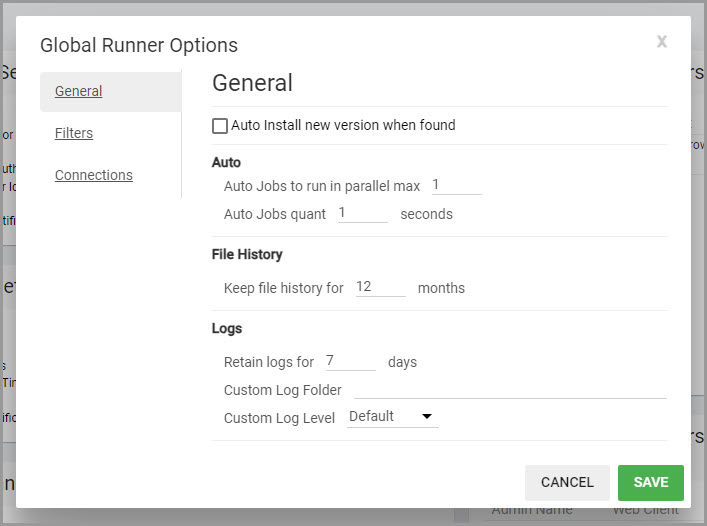Click the File History section heading

pyautogui.click(x=247, y=254)
